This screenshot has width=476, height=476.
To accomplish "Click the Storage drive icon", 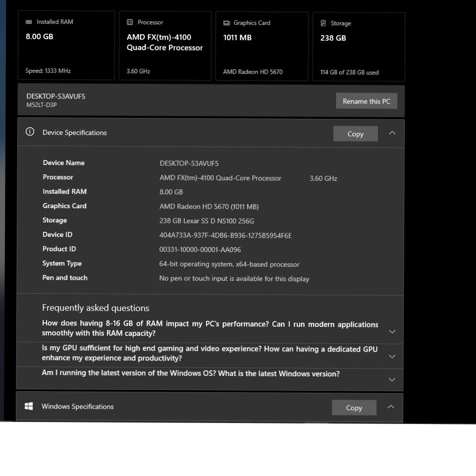I will (x=323, y=23).
